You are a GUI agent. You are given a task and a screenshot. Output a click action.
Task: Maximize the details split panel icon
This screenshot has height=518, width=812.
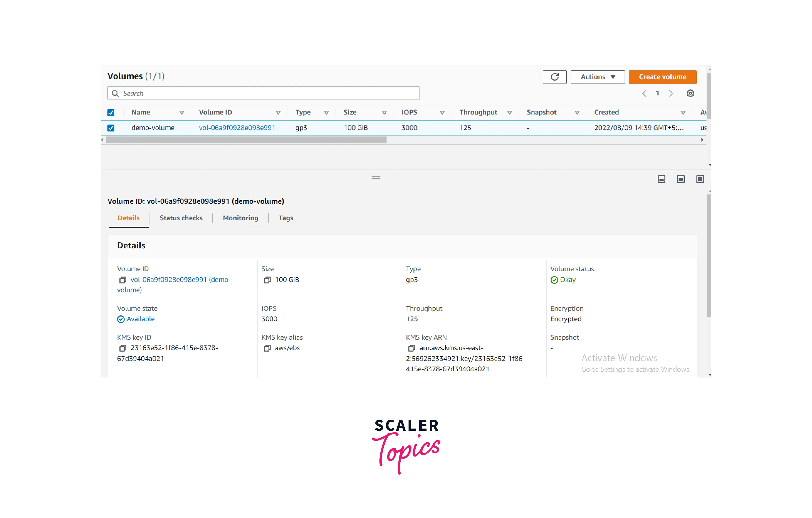(700, 179)
